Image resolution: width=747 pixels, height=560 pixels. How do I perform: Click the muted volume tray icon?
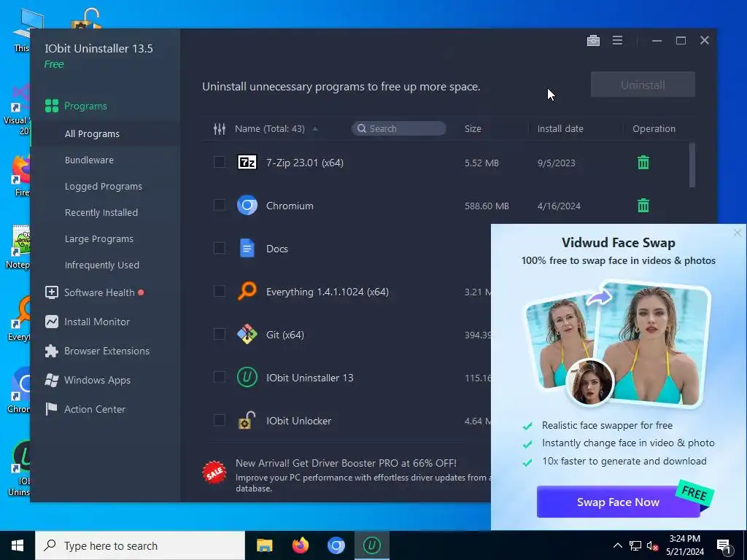[x=652, y=545]
